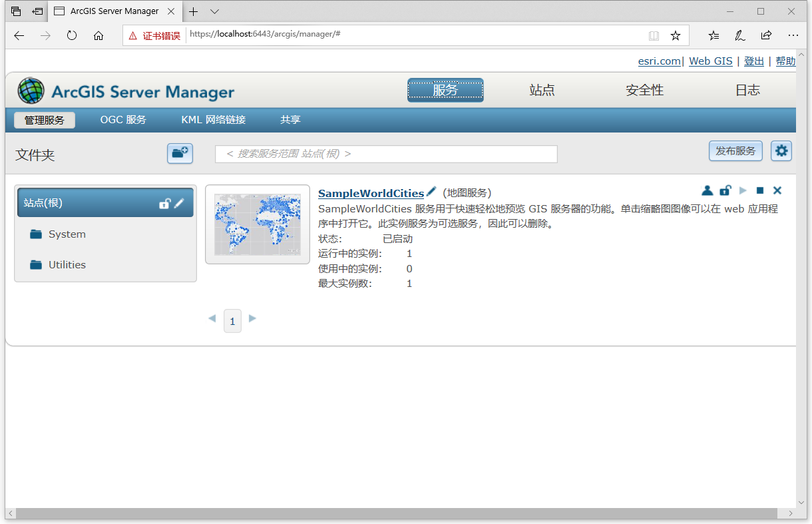Edit SampleWorldCities using its pencil icon
Viewport: 812px width, 524px height.
431,192
